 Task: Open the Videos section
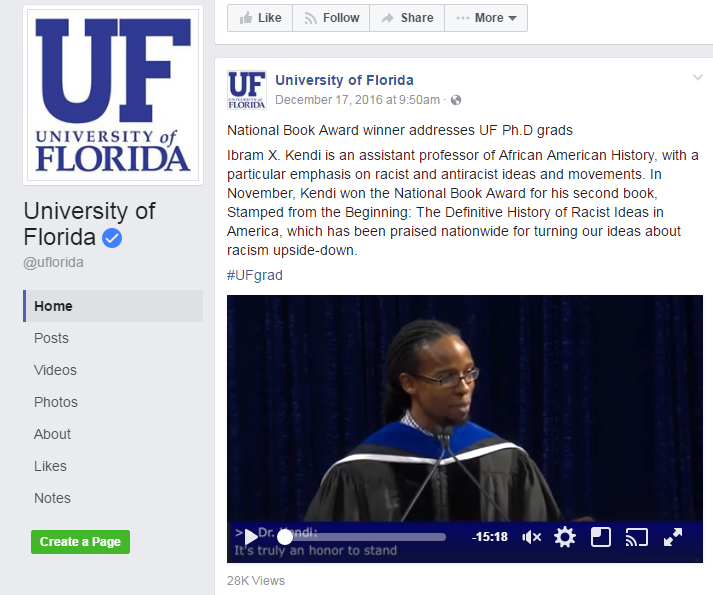pos(55,370)
